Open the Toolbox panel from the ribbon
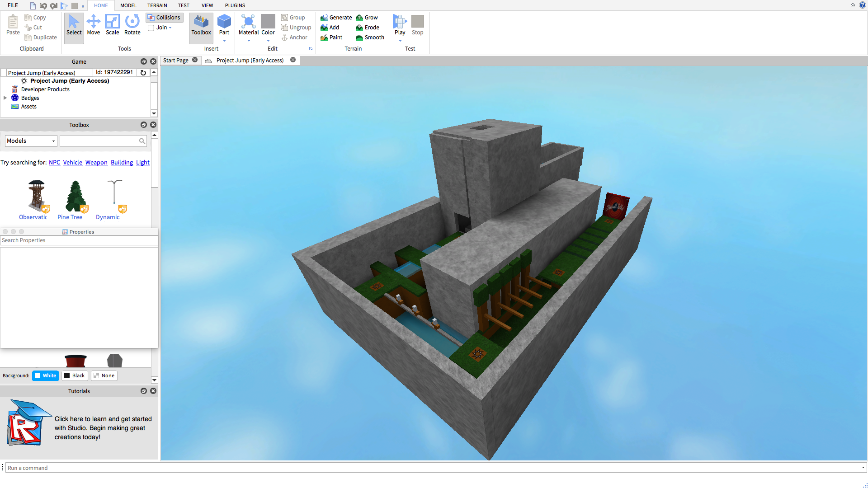The height and width of the screenshot is (488, 868). tap(201, 25)
